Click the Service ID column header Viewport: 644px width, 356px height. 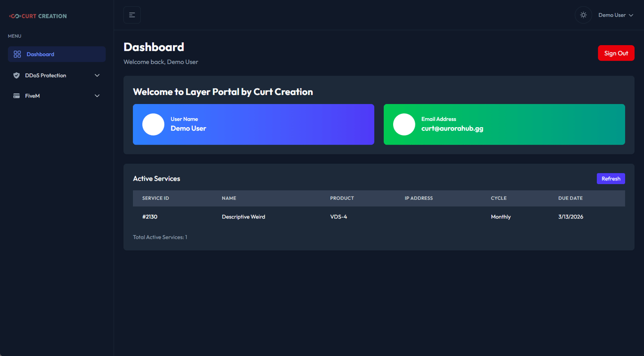156,198
